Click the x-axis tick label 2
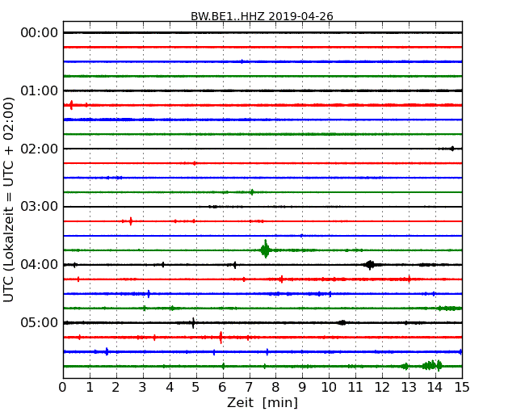The height and width of the screenshot is (420, 525). click(116, 387)
